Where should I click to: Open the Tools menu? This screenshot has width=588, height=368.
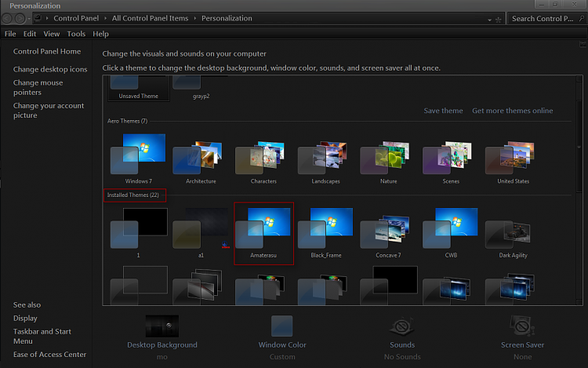coord(76,34)
